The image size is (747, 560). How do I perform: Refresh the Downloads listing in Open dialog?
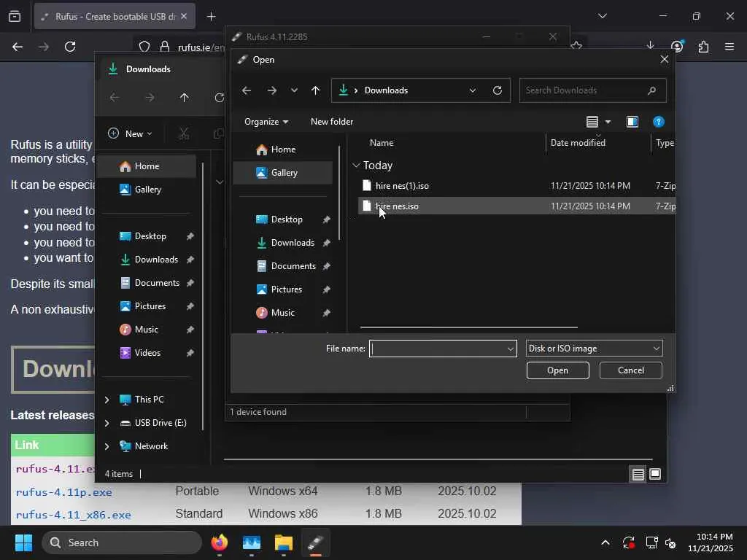498,90
